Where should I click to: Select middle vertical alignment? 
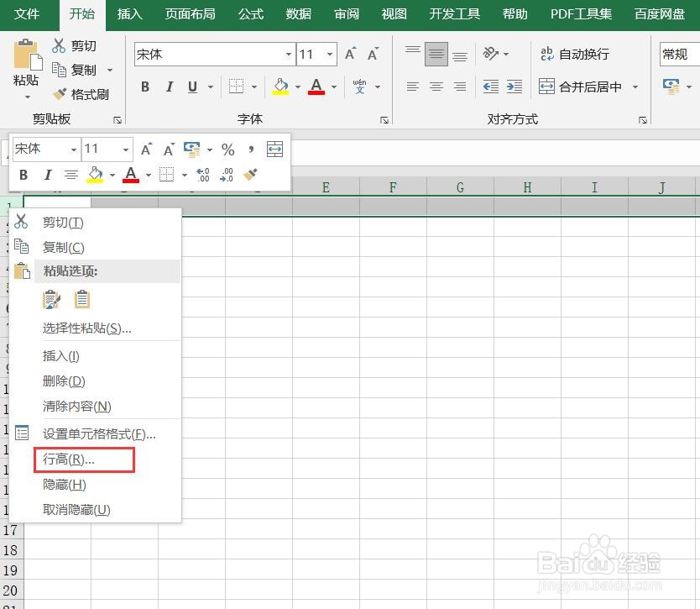click(436, 54)
